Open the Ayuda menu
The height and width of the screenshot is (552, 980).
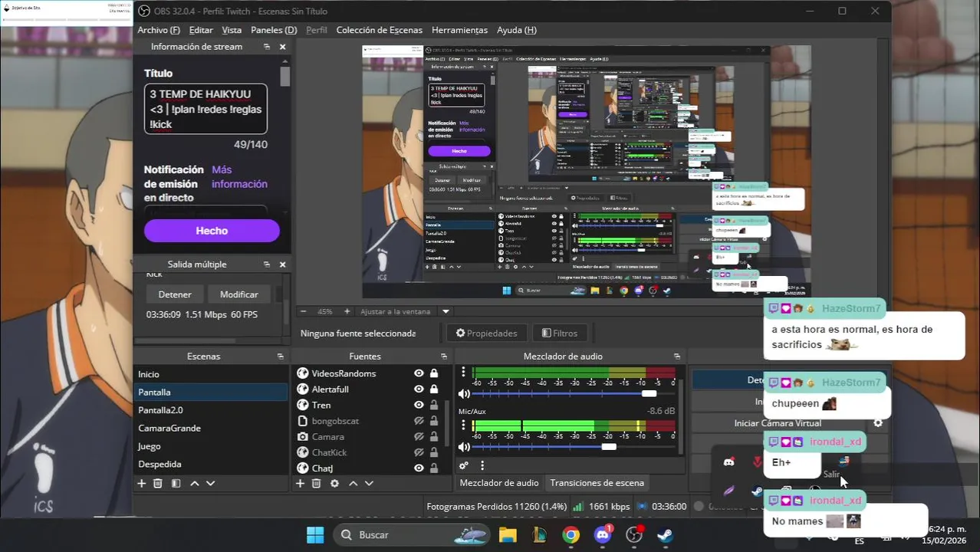[517, 30]
